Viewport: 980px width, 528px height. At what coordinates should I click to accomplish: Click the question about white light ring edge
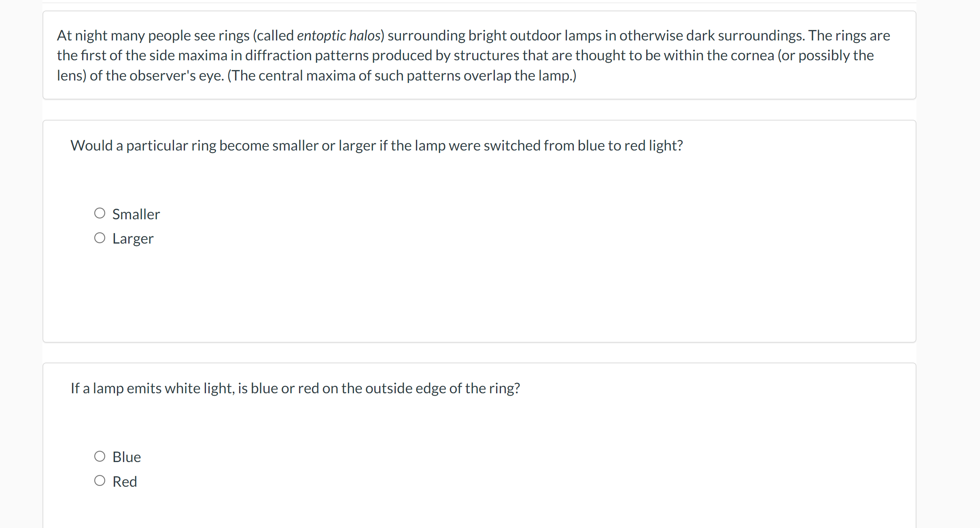(295, 388)
